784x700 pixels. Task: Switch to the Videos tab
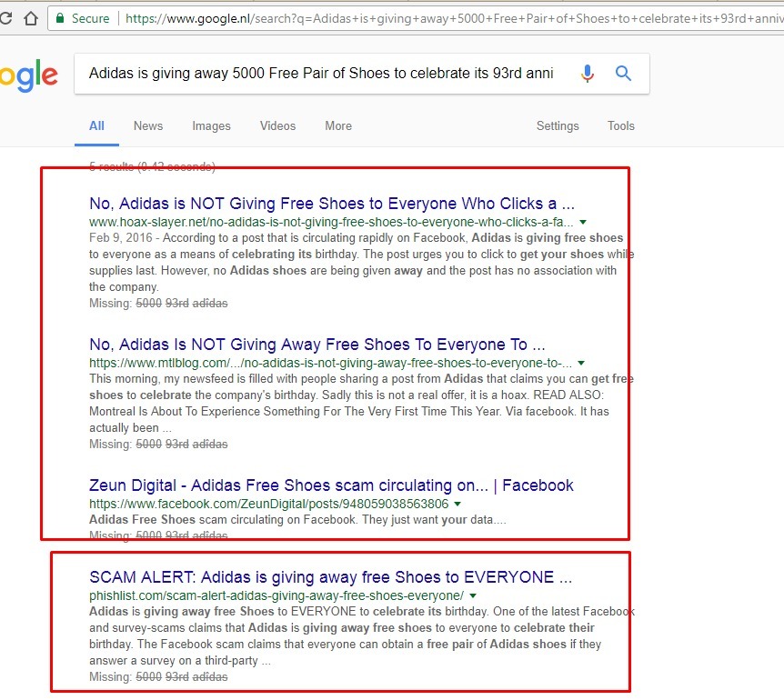click(277, 126)
